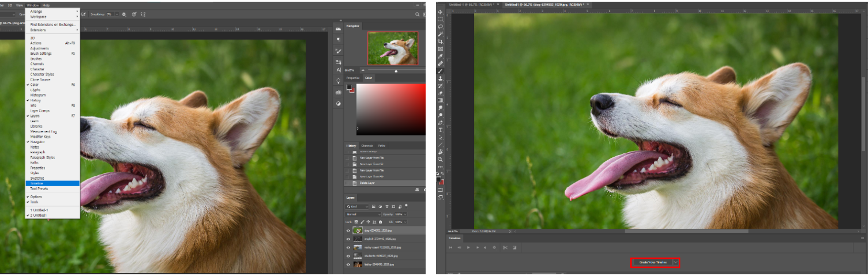Toggle Quick Mask mode icon

(440, 190)
